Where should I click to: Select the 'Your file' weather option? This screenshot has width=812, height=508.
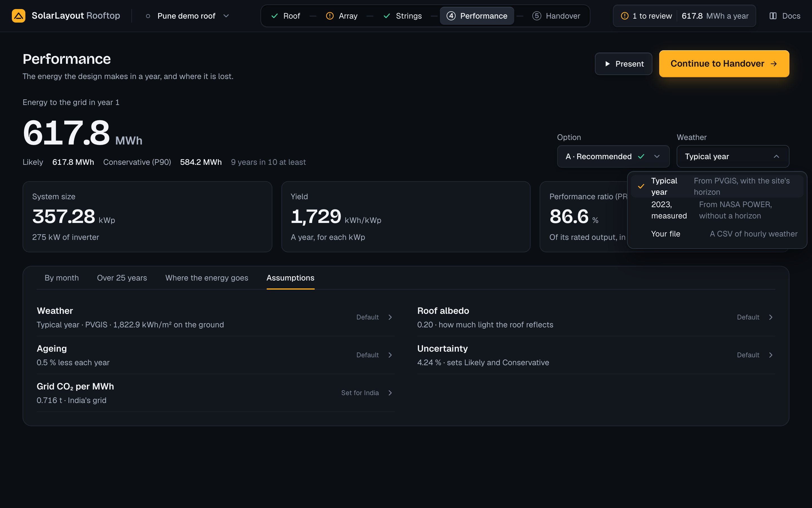pyautogui.click(x=717, y=234)
